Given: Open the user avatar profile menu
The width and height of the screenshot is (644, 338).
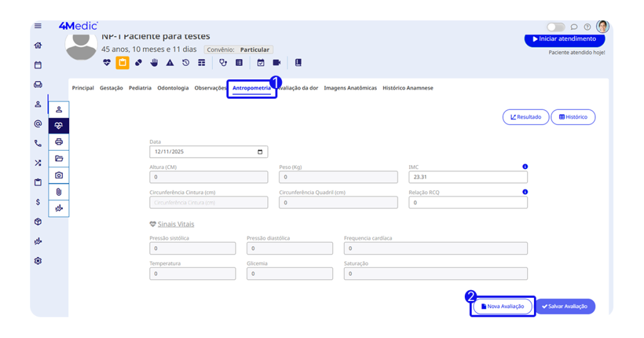Looking at the screenshot, I should pyautogui.click(x=602, y=26).
